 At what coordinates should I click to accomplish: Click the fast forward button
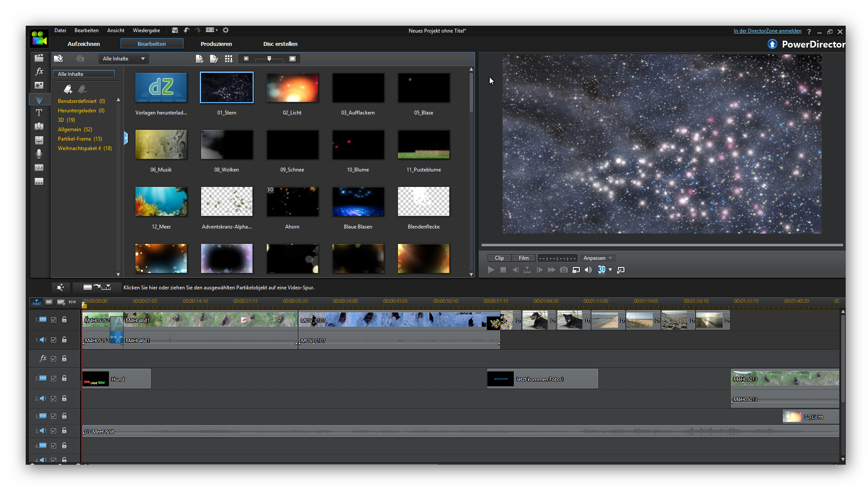pyautogui.click(x=552, y=270)
